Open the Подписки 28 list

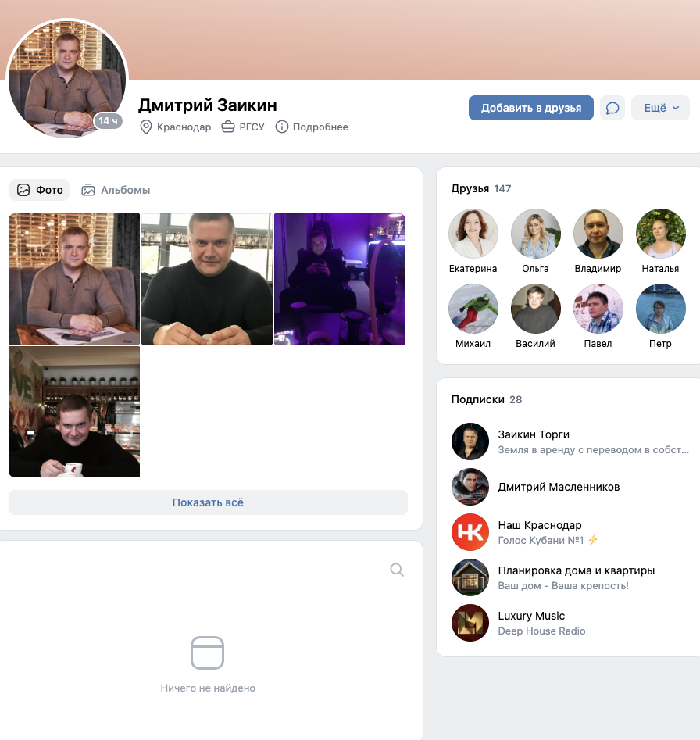487,400
